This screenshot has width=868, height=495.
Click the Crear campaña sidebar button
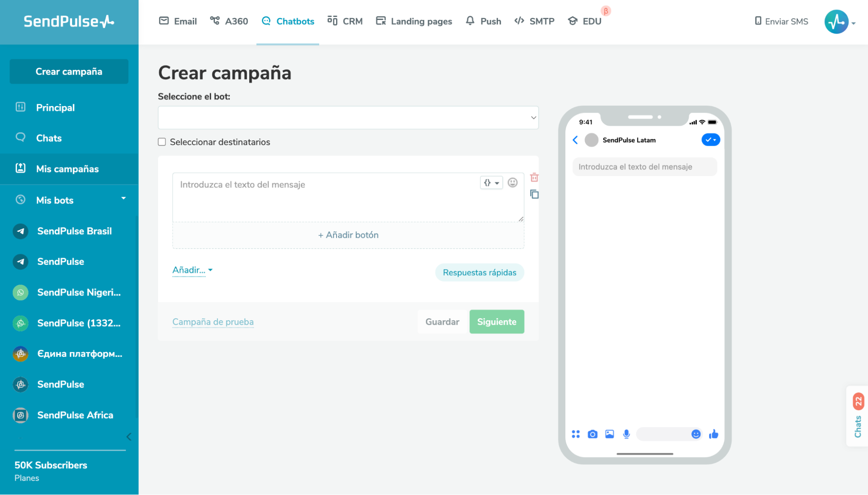click(x=69, y=72)
